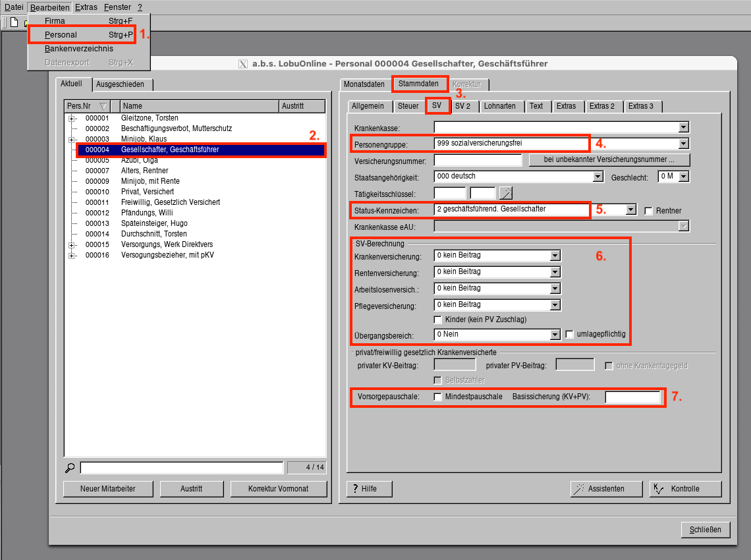Check Kinder (kein PV Zuschlag)
The width and height of the screenshot is (751, 560).
click(438, 320)
